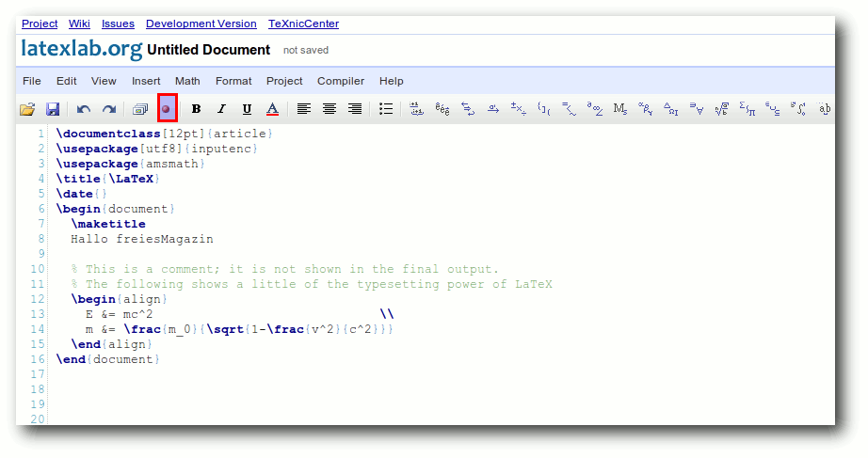Click the \begin{align} line
The width and height of the screenshot is (868, 458).
click(119, 299)
